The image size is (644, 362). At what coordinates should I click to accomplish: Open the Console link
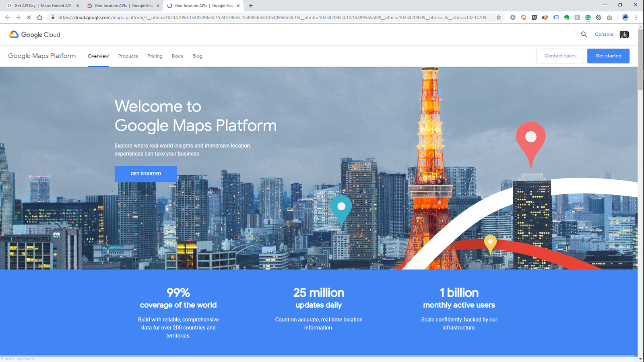click(x=604, y=35)
